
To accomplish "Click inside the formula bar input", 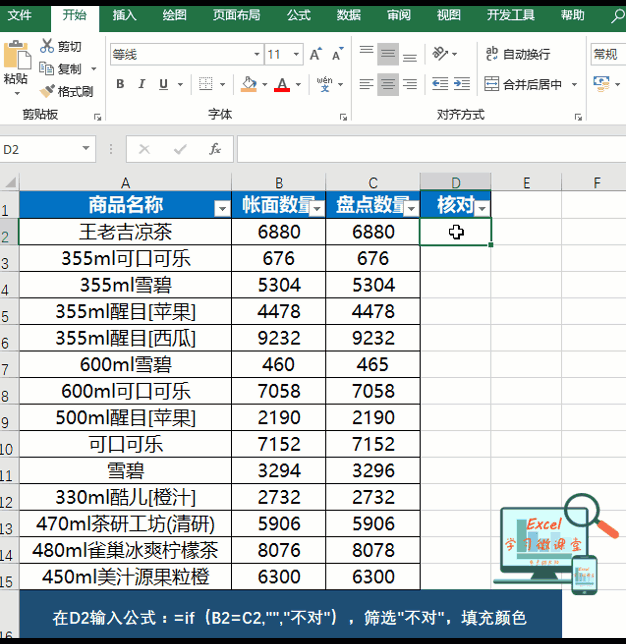I will click(x=431, y=149).
